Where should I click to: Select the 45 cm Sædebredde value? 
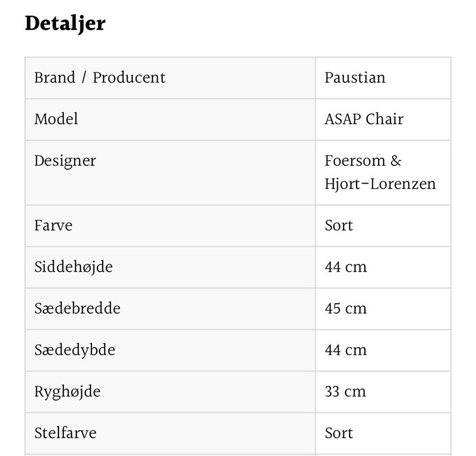[346, 309]
